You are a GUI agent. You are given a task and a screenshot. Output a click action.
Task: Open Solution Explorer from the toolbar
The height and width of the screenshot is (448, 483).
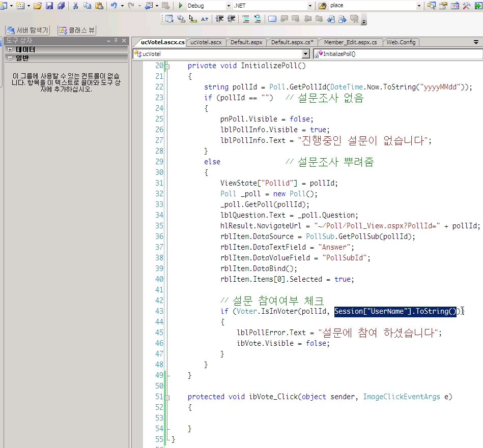(x=431, y=6)
